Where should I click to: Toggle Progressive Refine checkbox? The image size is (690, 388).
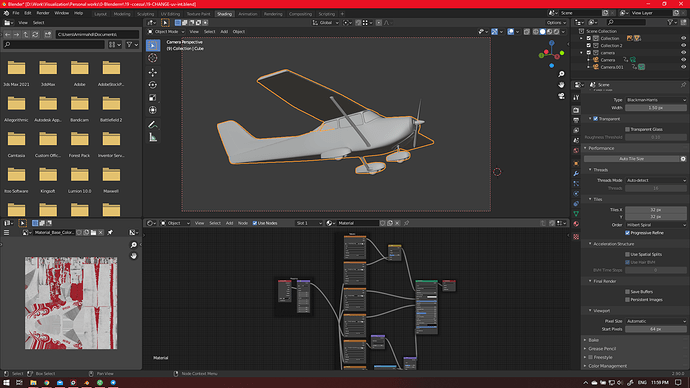[628, 233]
